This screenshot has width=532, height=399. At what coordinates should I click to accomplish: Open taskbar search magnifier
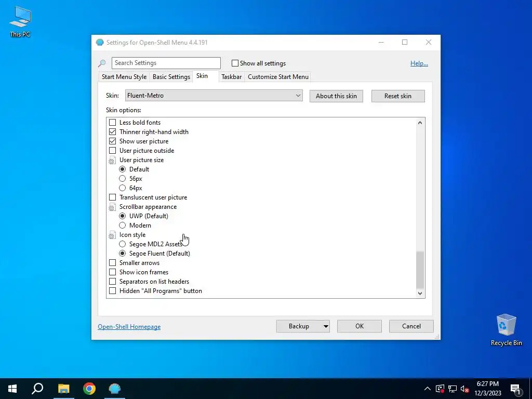pyautogui.click(x=37, y=389)
